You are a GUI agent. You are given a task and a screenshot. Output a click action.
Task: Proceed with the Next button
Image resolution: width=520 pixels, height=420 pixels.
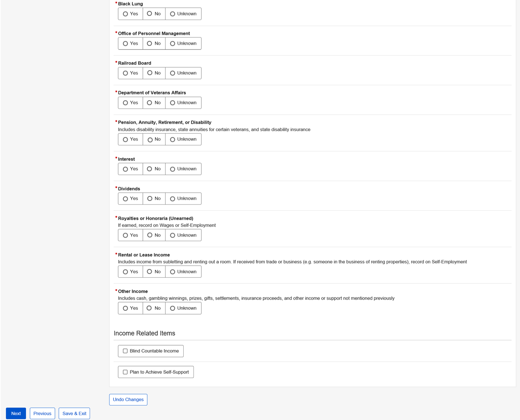(16, 413)
